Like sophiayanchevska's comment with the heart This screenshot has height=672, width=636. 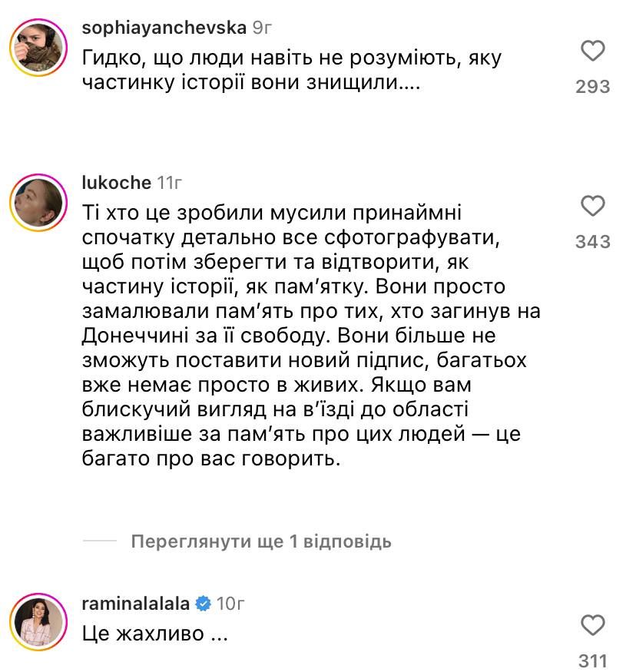click(592, 51)
